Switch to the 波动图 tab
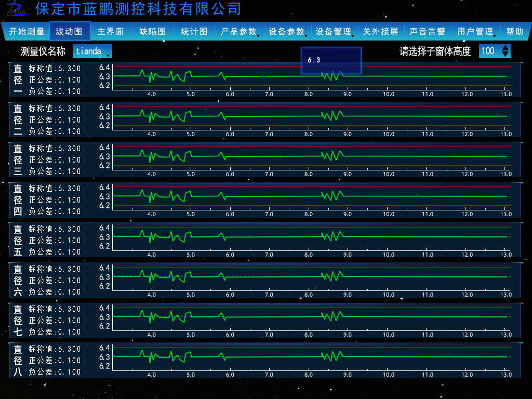 pyautogui.click(x=70, y=31)
